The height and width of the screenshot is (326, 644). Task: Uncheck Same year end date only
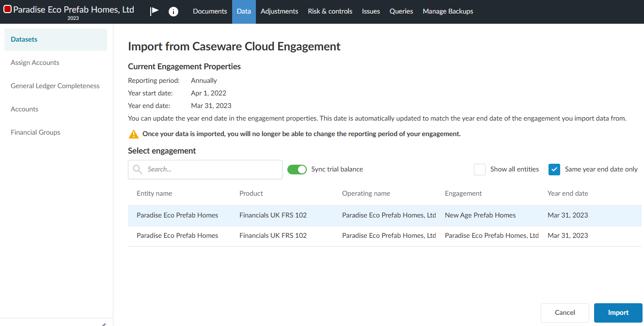pyautogui.click(x=554, y=170)
